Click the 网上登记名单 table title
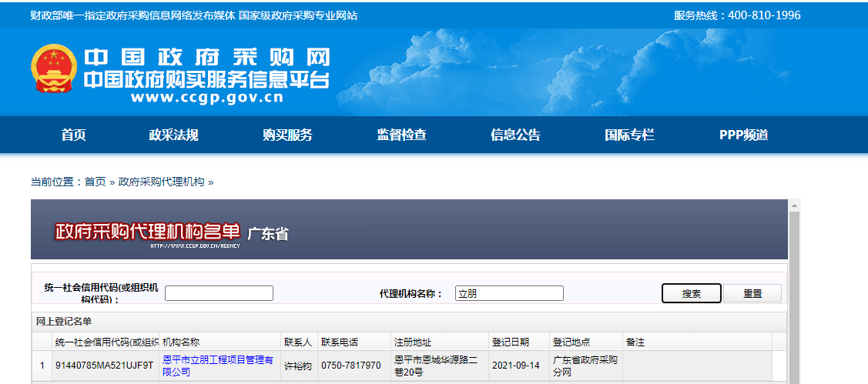This screenshot has height=384, width=868. coord(64,322)
